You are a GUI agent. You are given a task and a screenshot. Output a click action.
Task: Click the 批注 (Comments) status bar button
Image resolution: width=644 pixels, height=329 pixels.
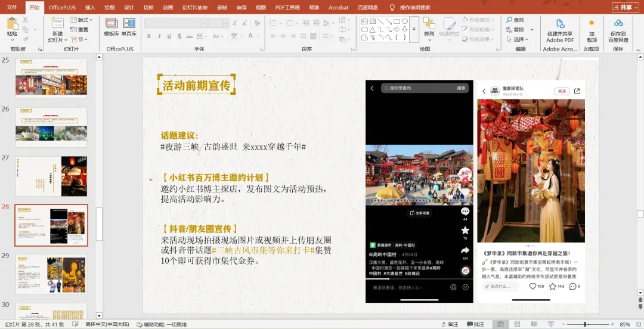475,324
